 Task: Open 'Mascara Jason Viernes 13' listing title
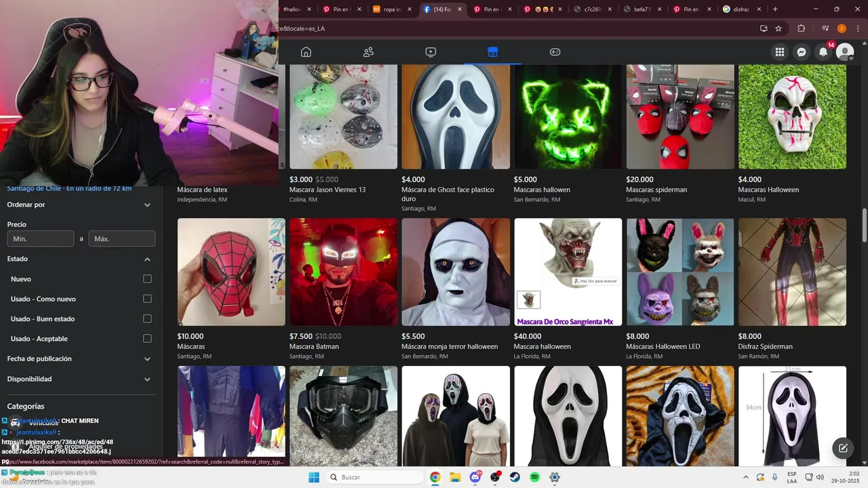328,190
